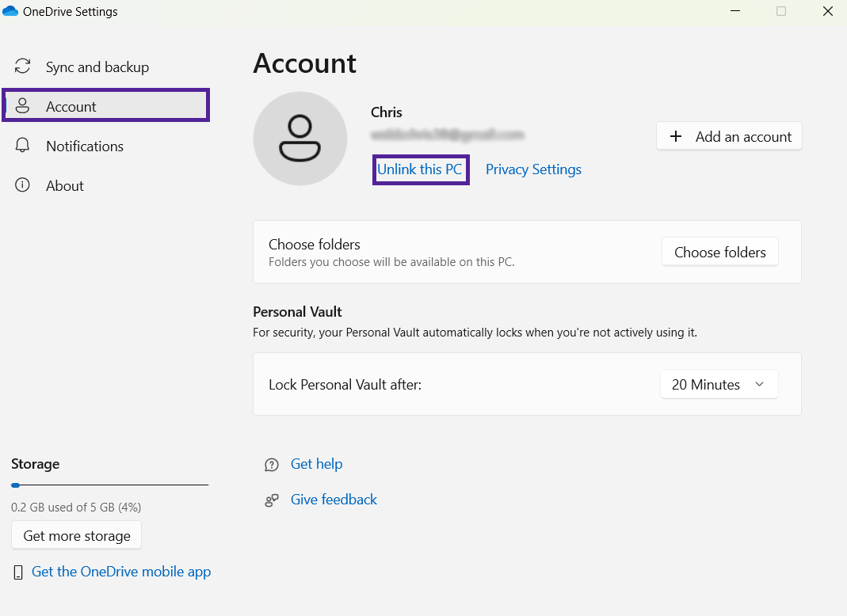Click the storage usage text 0.2 GB used
The image size is (847, 616).
[76, 507]
